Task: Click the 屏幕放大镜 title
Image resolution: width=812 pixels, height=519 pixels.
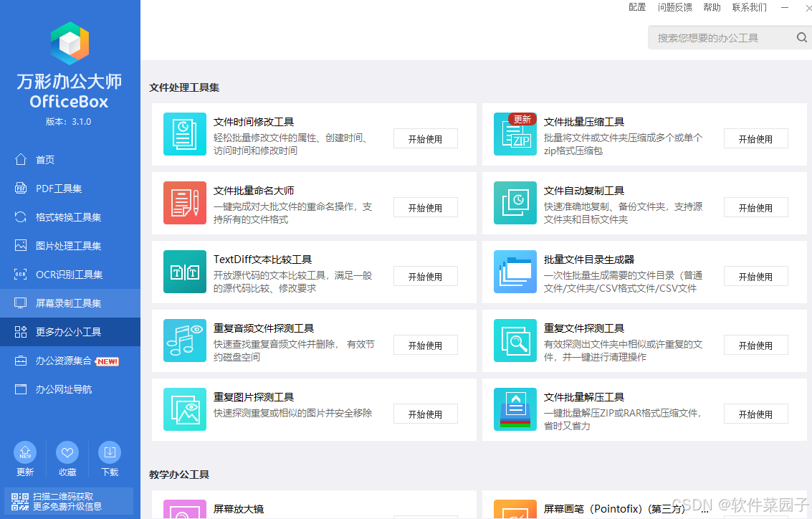Action: click(239, 509)
